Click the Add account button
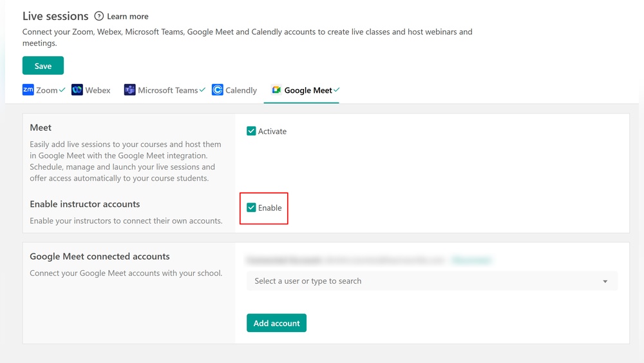This screenshot has height=363, width=644. (276, 323)
